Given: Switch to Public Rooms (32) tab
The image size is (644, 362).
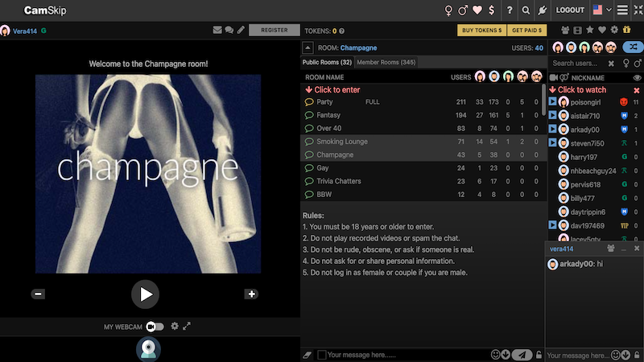Looking at the screenshot, I should click(x=327, y=63).
